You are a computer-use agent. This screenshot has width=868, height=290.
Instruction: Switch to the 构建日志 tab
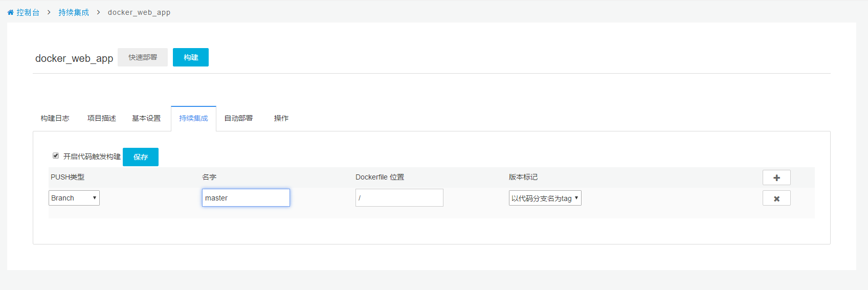pos(55,118)
